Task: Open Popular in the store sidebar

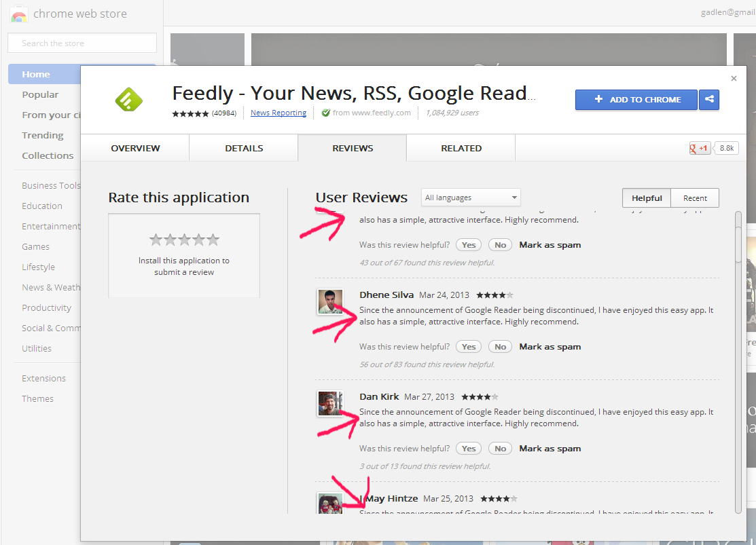Action: (x=40, y=94)
